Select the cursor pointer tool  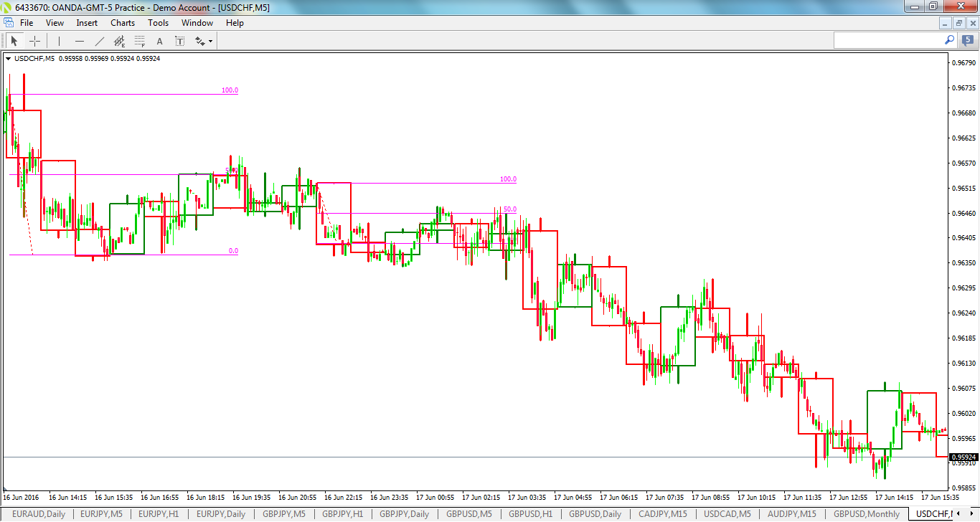click(x=14, y=41)
